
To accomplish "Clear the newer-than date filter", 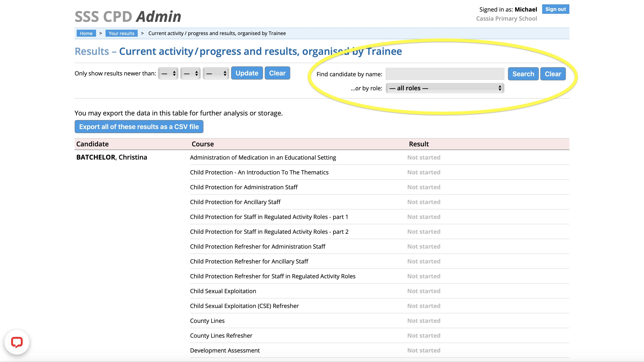I will [x=277, y=73].
